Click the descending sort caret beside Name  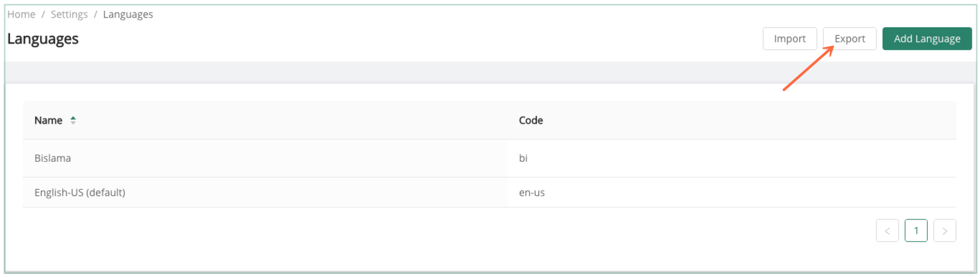pyautogui.click(x=73, y=123)
